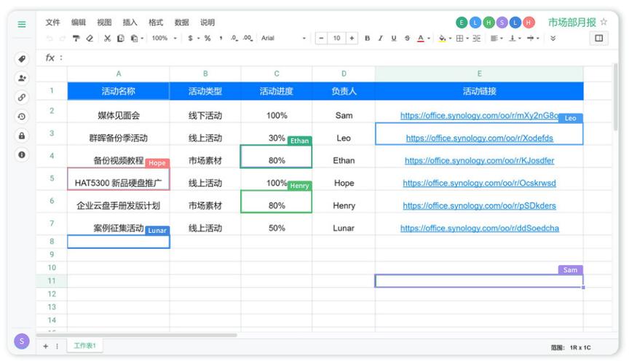
Task: Click the lock protection sidebar icon
Action: point(22,135)
